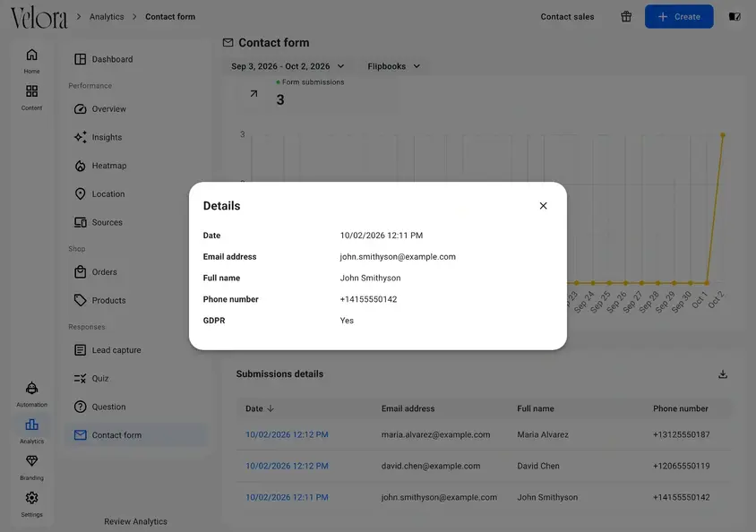756x532 pixels.
Task: Click email john.smithyson@example.com in Details dialog
Action: (398, 257)
